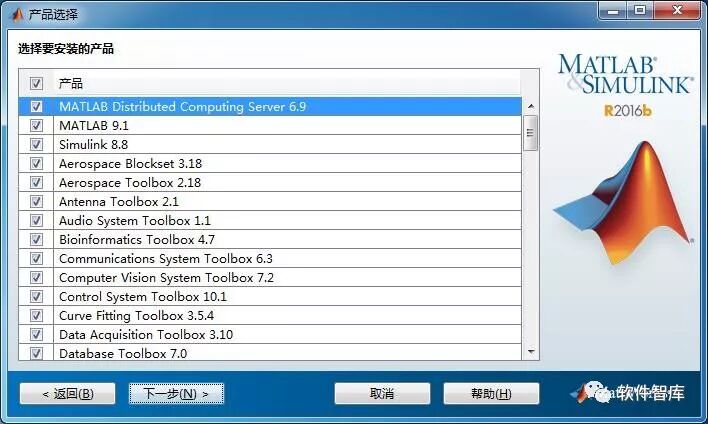Toggle Communications System Toolbox 6.3 checkbox
This screenshot has width=708, height=424.
click(36, 258)
